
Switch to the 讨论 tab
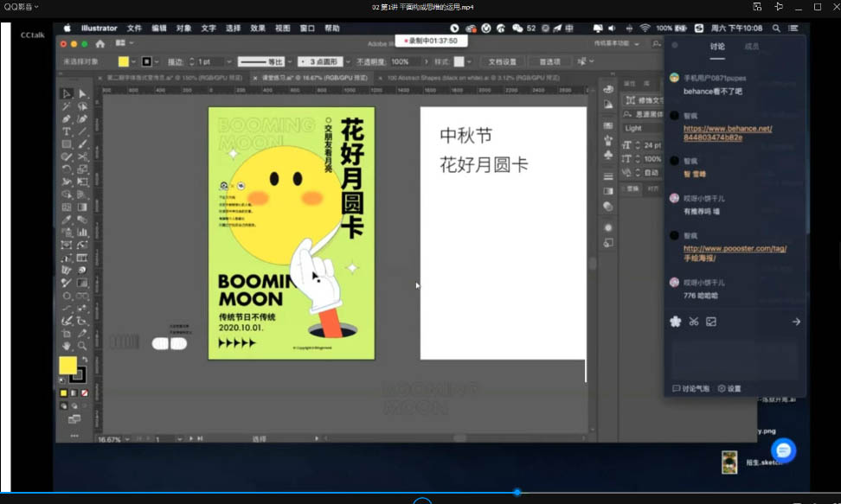coord(717,47)
